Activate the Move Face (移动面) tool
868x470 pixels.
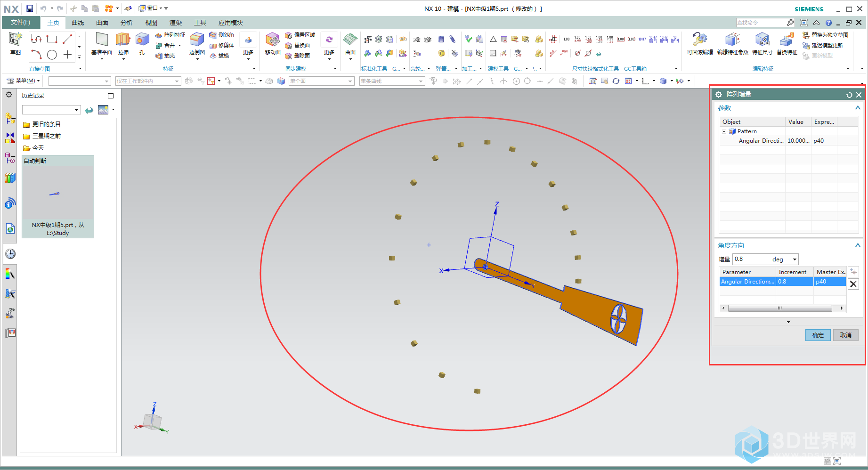(x=273, y=44)
